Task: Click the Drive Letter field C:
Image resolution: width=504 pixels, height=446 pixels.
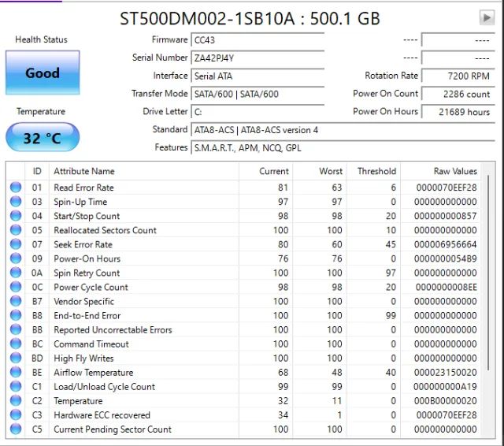Action: coord(258,112)
